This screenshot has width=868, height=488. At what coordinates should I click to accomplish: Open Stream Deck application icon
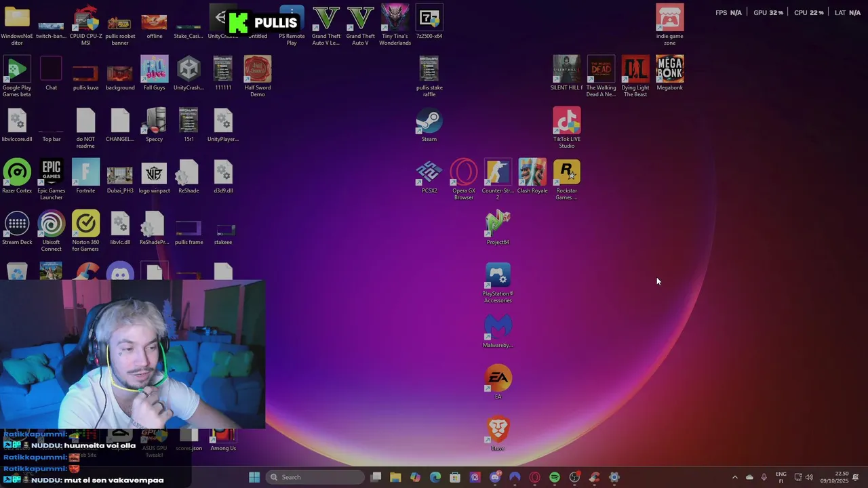(17, 228)
